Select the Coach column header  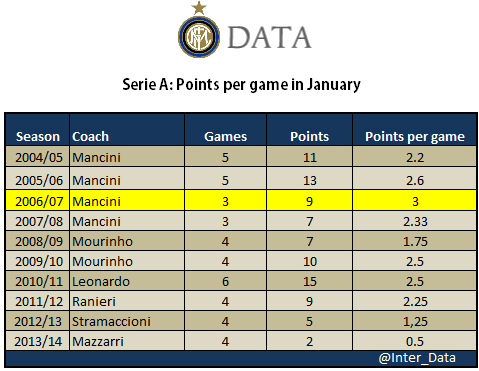pos(90,137)
